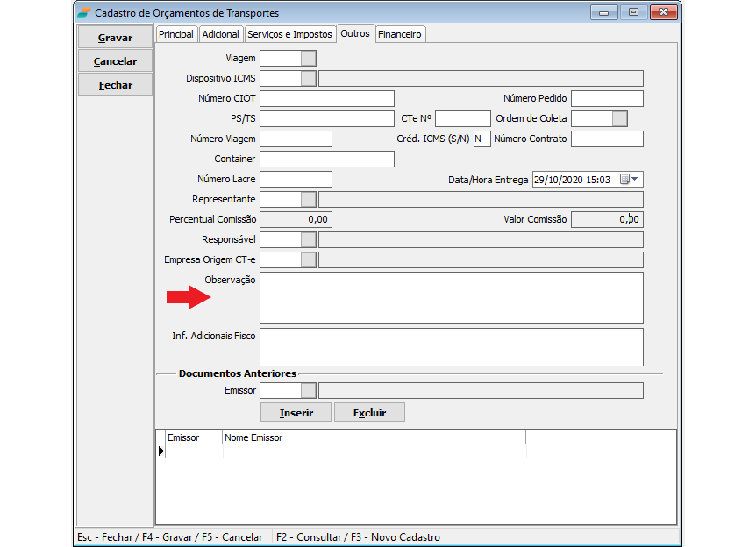This screenshot has height=547, width=756.
Task: Open the Dispositivo ICMS lookup button
Action: pos(308,79)
